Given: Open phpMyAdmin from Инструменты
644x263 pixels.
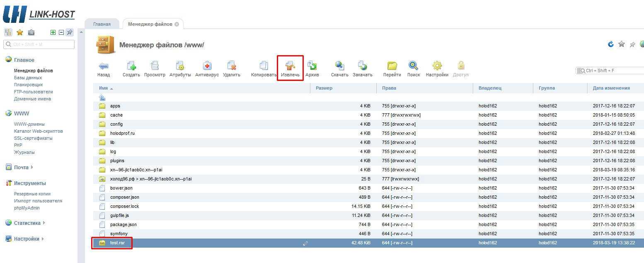Looking at the screenshot, I should (x=27, y=208).
